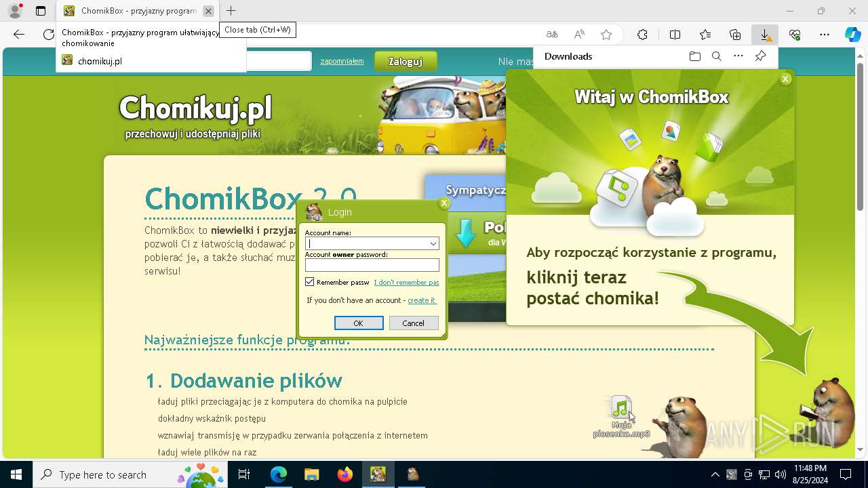The image size is (868, 488).
Task: Click the Downloads toolbar icon
Action: pos(765,35)
